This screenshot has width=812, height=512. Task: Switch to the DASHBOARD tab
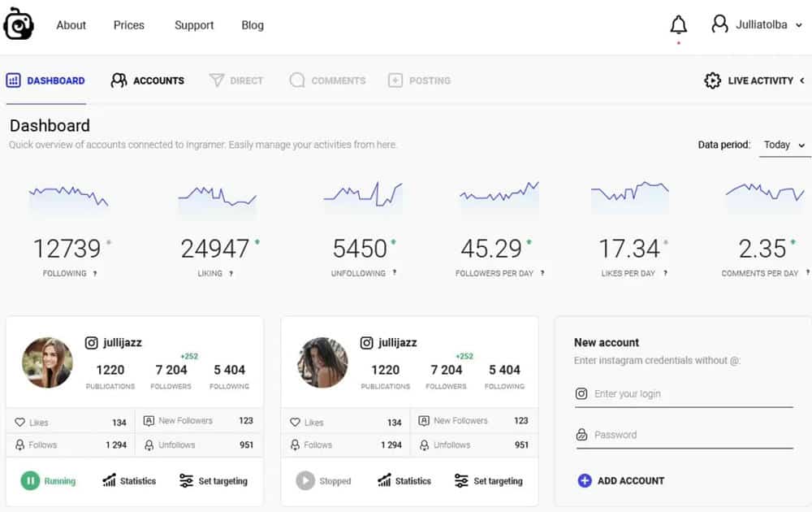45,80
